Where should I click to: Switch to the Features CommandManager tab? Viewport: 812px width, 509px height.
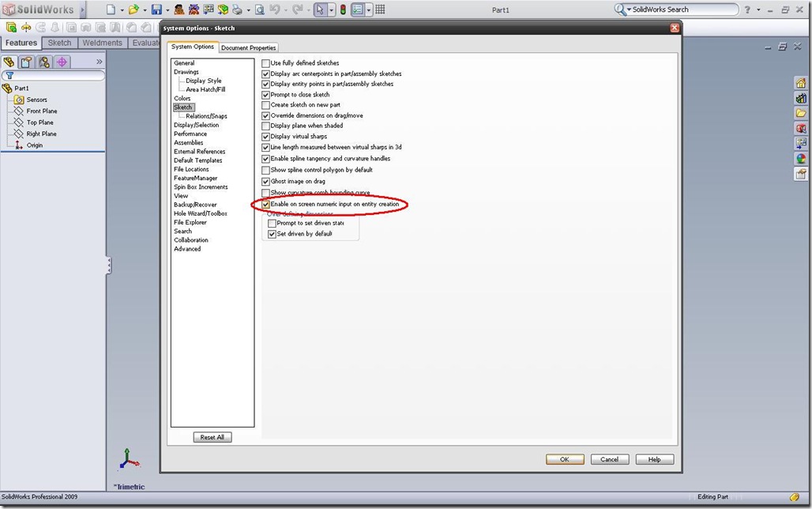point(21,43)
